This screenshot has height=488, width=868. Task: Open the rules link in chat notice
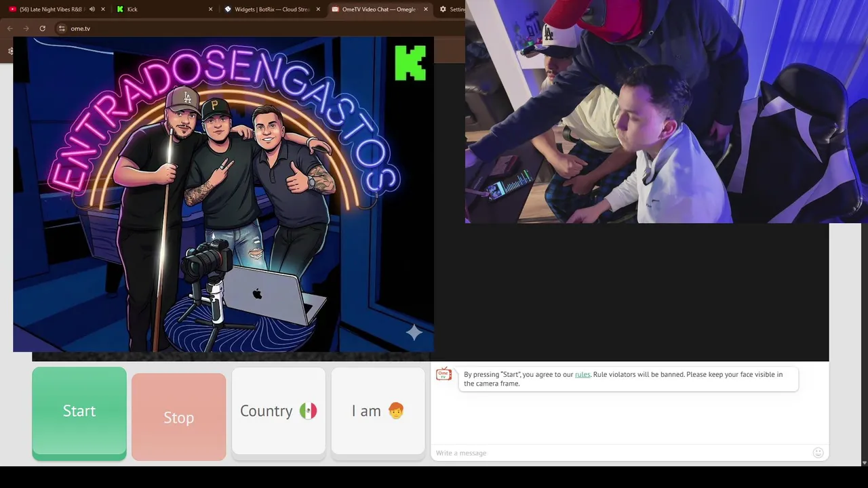583,374
